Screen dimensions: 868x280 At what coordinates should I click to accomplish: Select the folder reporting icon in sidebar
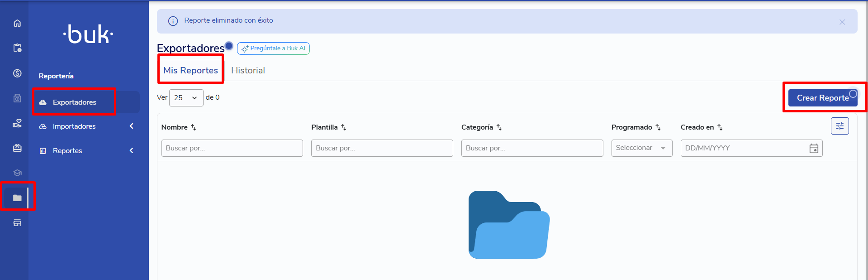[17, 198]
